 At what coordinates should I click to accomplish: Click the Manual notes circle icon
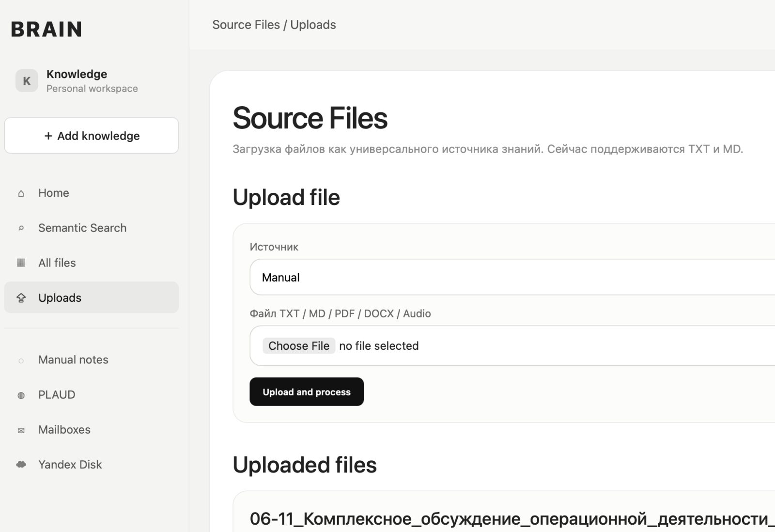click(x=21, y=360)
